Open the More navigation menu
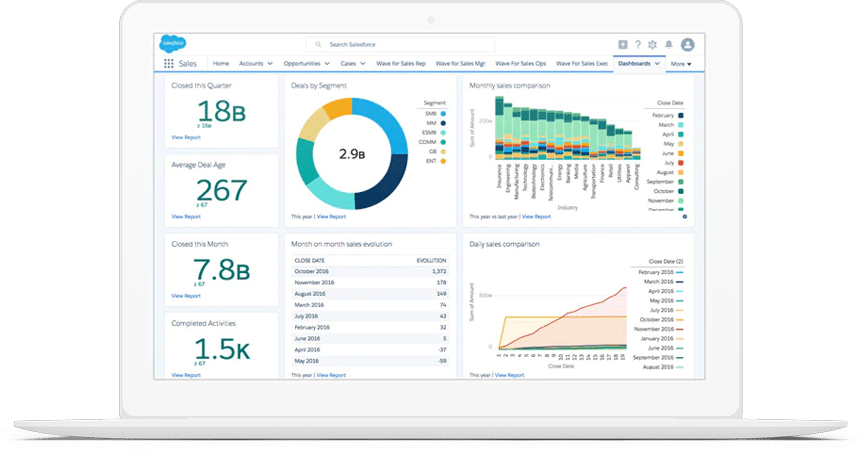 pos(681,64)
